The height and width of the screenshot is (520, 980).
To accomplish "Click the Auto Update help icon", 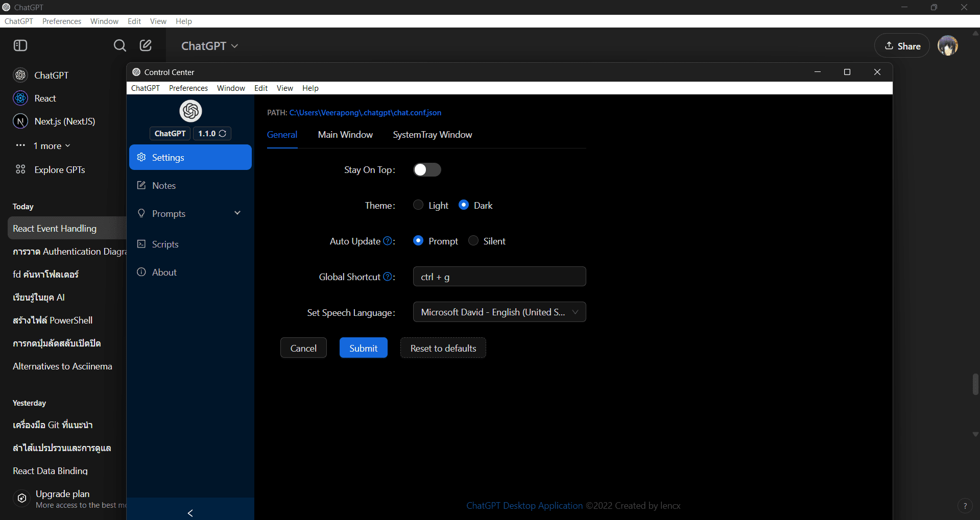I will (388, 241).
